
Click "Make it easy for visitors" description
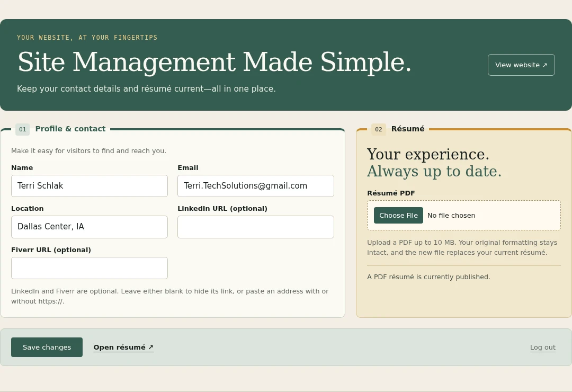coord(88,151)
